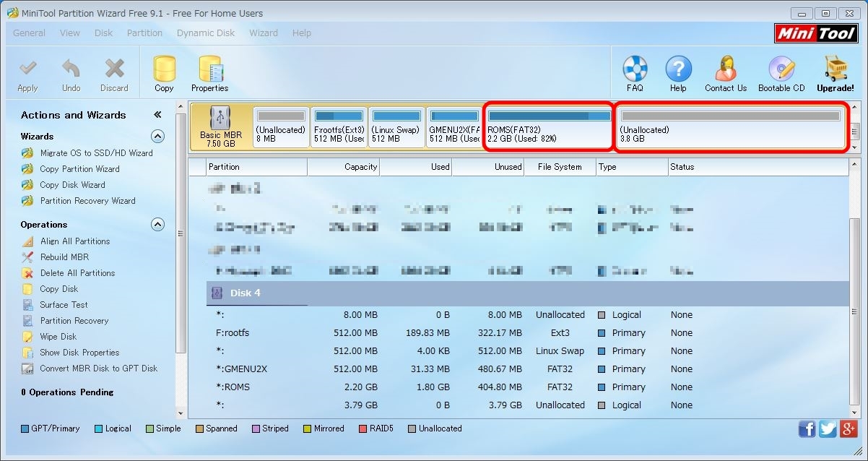Click the Undo arrow icon

click(71, 69)
